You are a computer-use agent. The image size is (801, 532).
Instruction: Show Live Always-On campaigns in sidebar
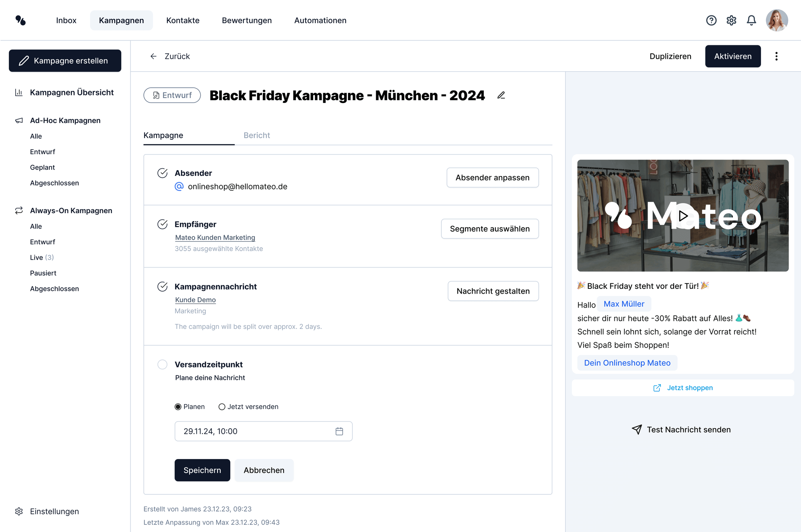click(42, 258)
